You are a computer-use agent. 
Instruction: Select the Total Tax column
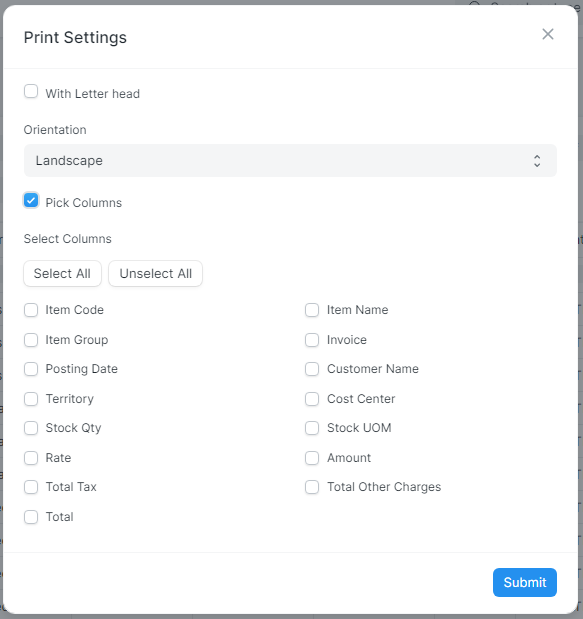point(31,487)
